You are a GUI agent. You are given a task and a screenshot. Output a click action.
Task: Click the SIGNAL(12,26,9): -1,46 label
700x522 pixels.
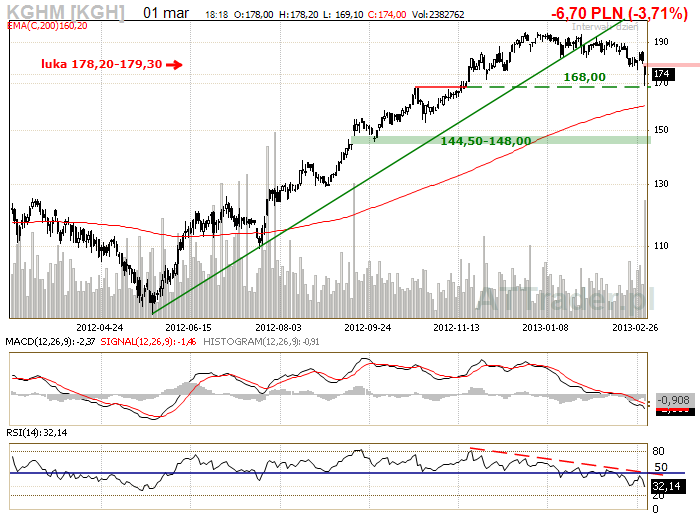148,342
